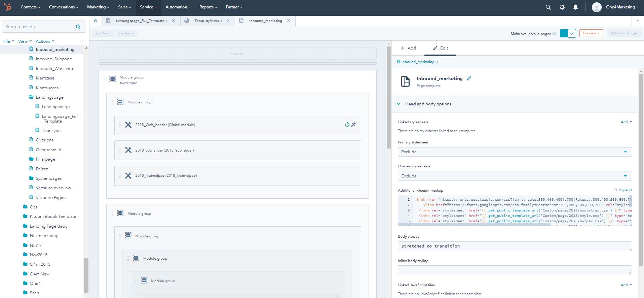
Task: Click the info icon beside Make available in pages
Action: pos(554,34)
